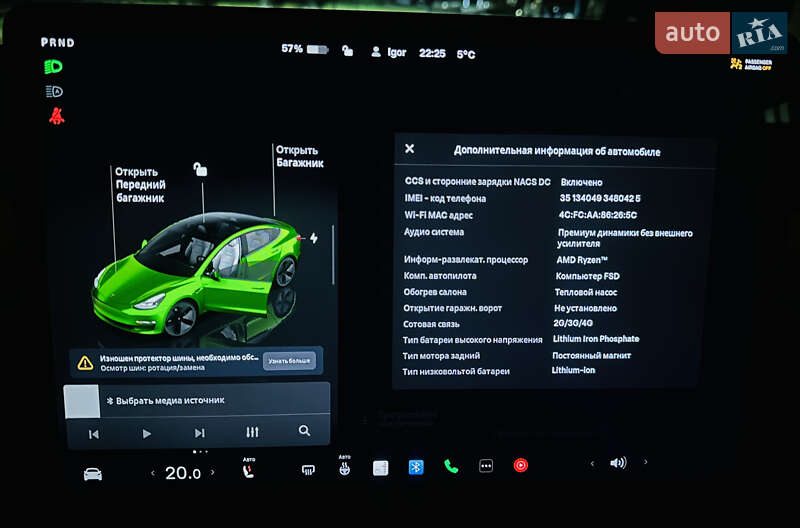Open charge port via lightning bolt icon
The height and width of the screenshot is (528, 800).
coord(313,238)
